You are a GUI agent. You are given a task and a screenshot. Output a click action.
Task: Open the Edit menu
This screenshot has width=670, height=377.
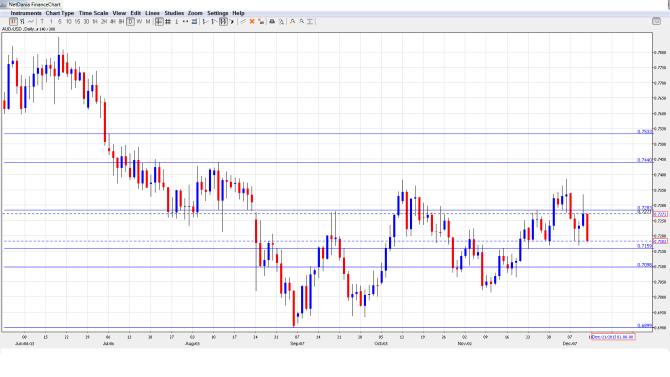(135, 13)
